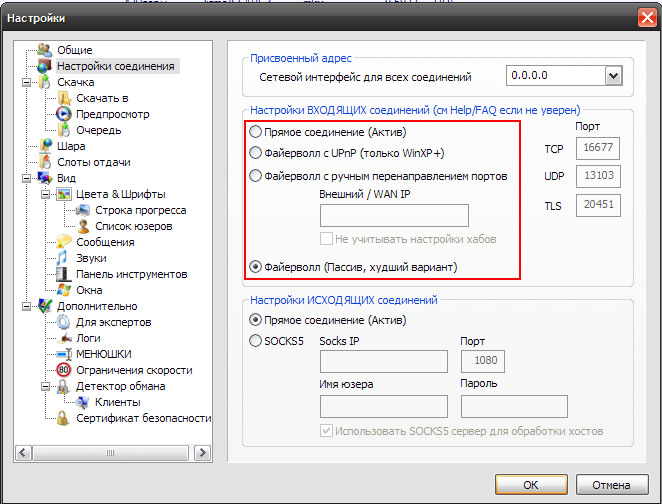Image resolution: width=662 pixels, height=504 pixels.
Task: Select Файерволл с ручным перенаправлением портов
Action: coord(256,175)
